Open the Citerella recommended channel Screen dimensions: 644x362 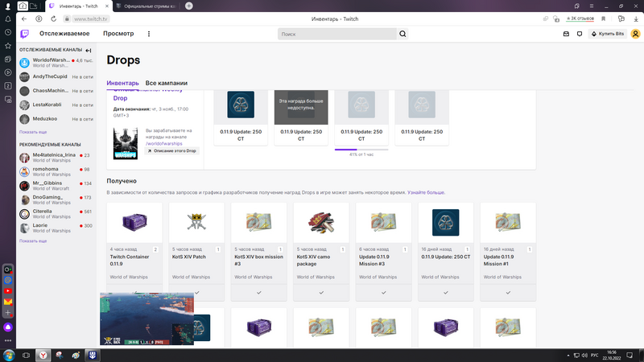56,214
